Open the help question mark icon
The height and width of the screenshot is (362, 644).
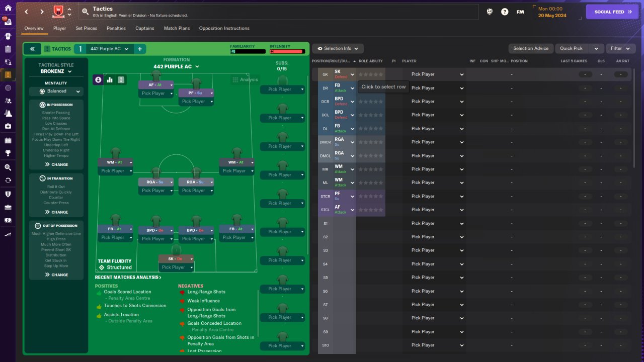(505, 12)
